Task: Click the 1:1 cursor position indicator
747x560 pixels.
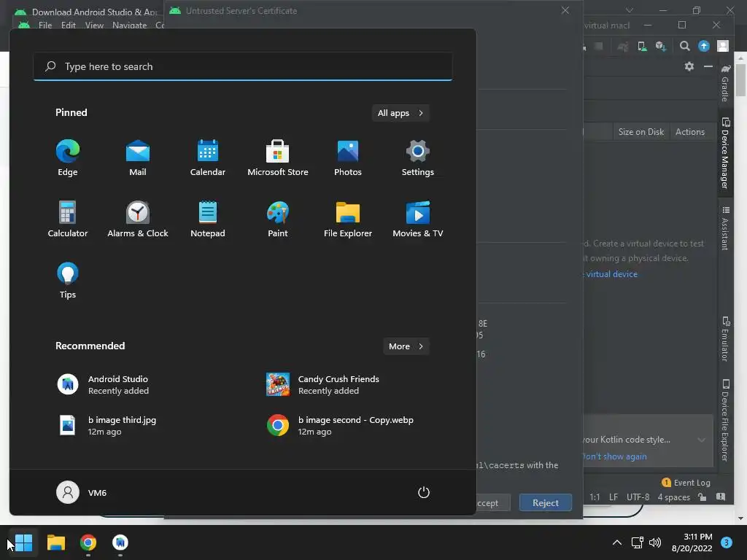Action: [595, 497]
